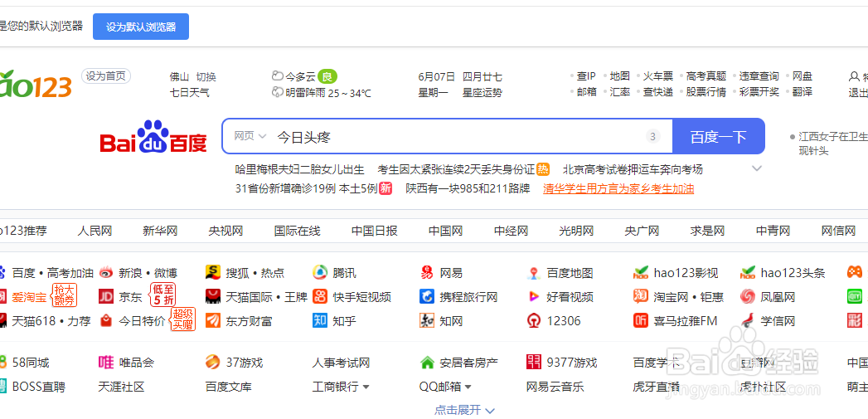
Task: Open the 天涯社区 link
Action: (121, 387)
